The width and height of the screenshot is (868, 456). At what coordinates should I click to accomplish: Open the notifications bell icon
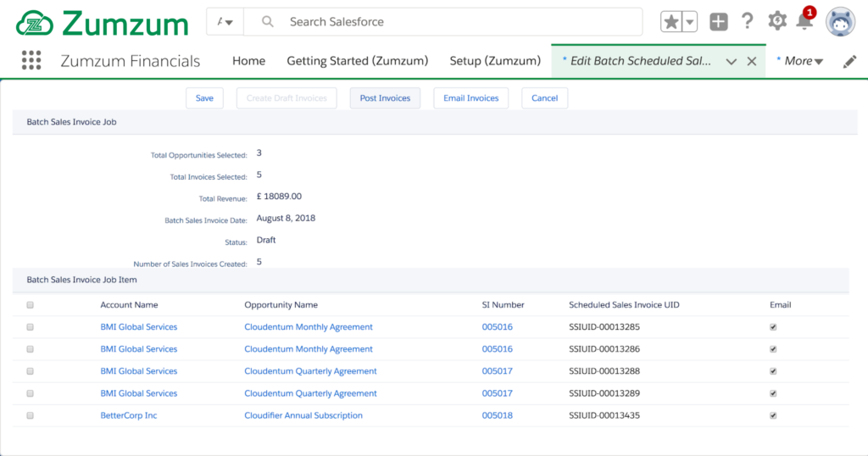point(804,22)
